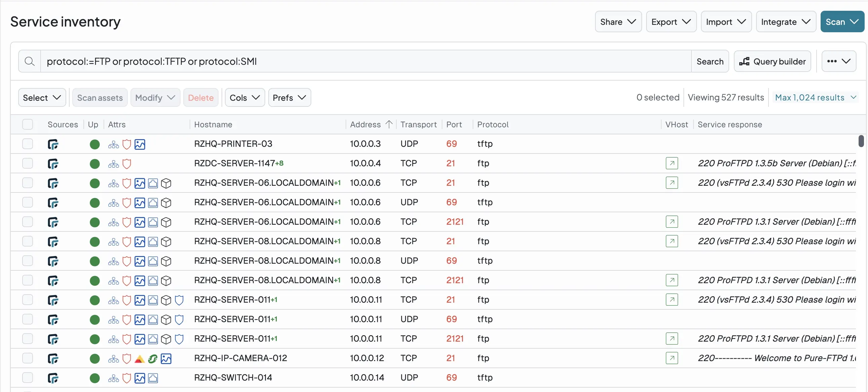Click the magnifier icon in search bar
Image resolution: width=868 pixels, height=392 pixels.
(x=30, y=61)
